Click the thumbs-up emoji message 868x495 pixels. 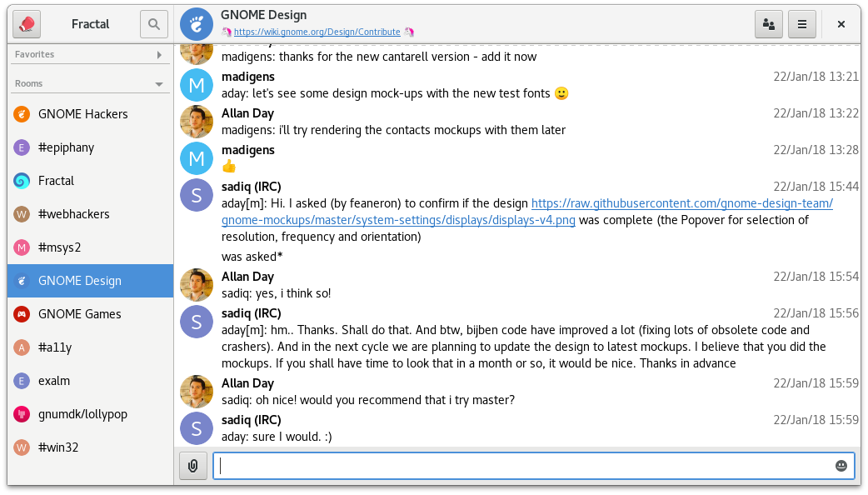pos(228,166)
